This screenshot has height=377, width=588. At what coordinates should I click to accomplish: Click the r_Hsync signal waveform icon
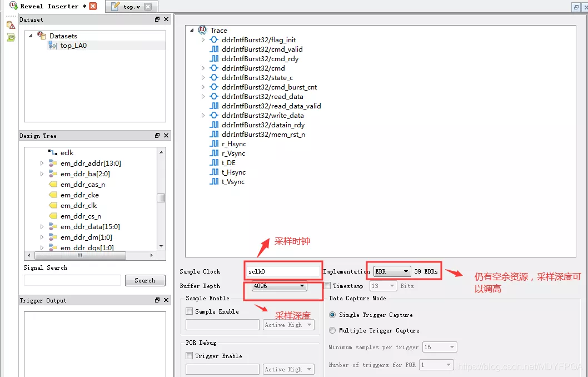click(x=214, y=143)
